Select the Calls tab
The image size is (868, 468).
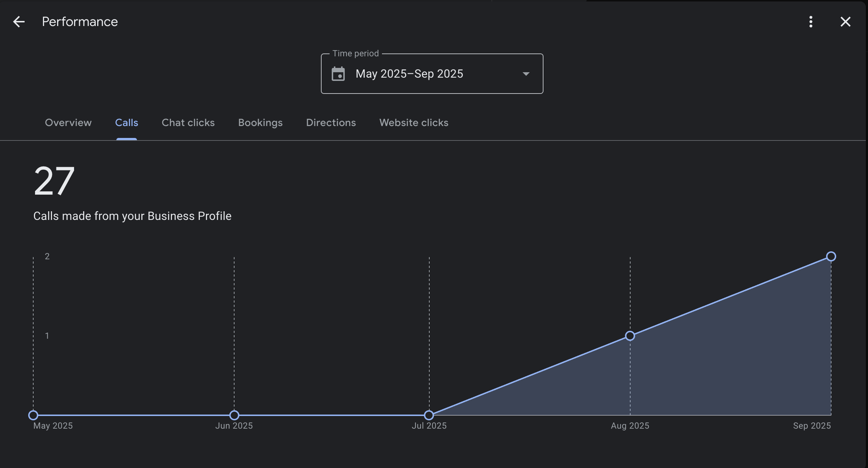(x=126, y=123)
